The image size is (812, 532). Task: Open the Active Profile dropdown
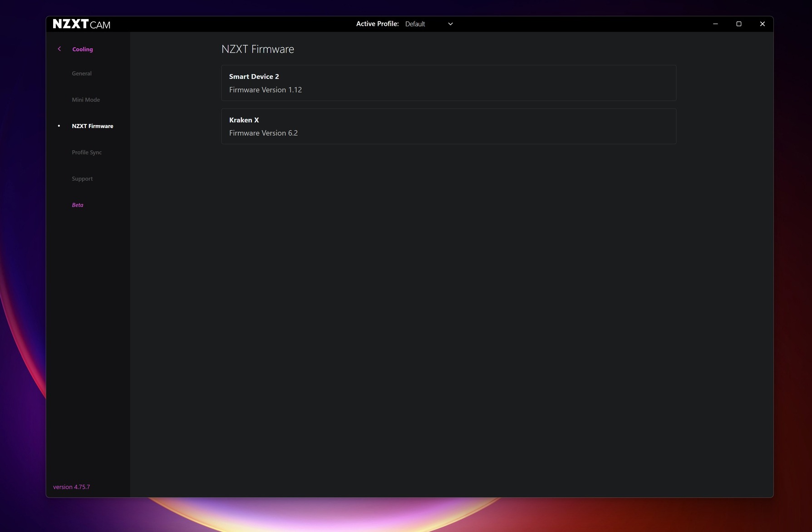(x=429, y=24)
